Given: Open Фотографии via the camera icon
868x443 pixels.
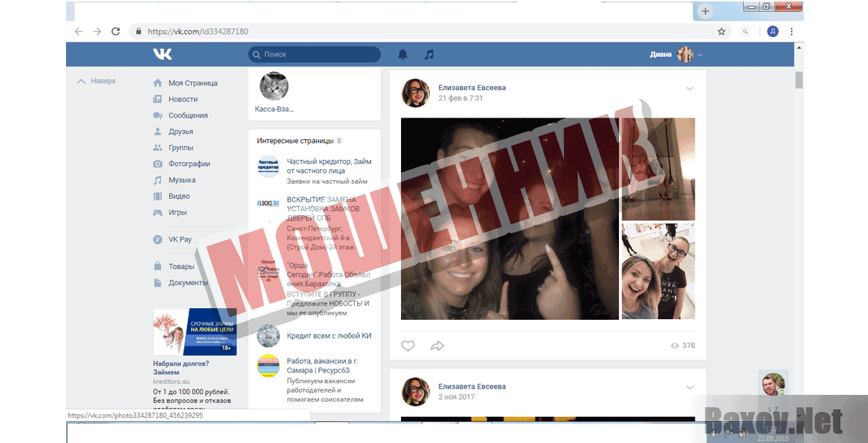Looking at the screenshot, I should 158,164.
